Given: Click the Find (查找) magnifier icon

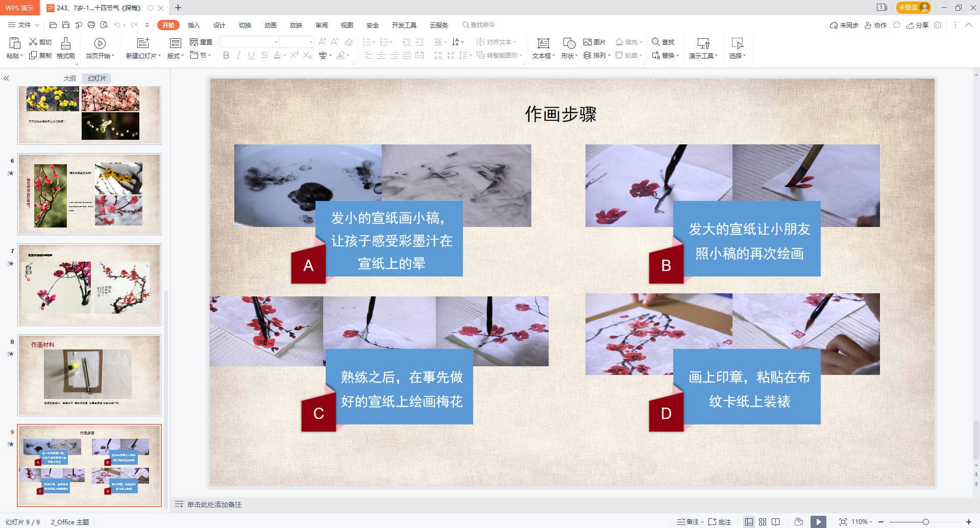Looking at the screenshot, I should (656, 42).
